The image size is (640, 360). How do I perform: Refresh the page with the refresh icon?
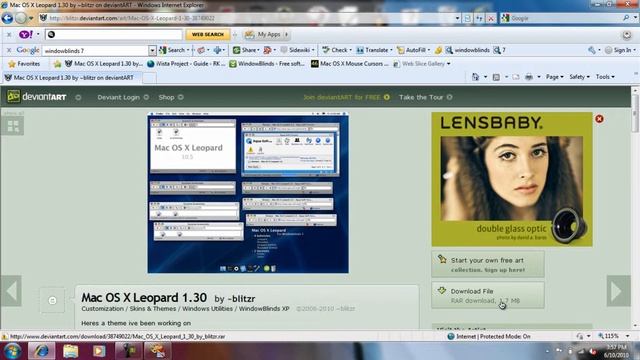(479, 18)
